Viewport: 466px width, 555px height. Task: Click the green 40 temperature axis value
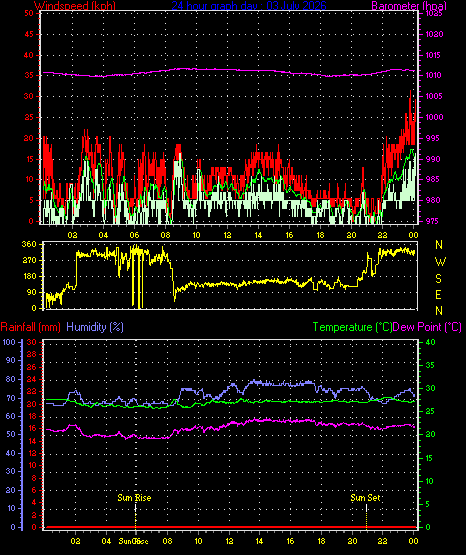coord(430,342)
